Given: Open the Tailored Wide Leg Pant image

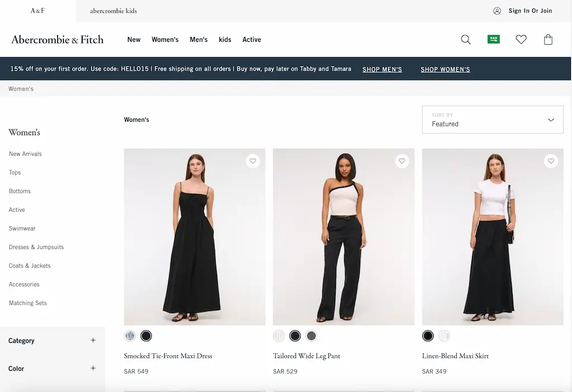Looking at the screenshot, I should (344, 237).
